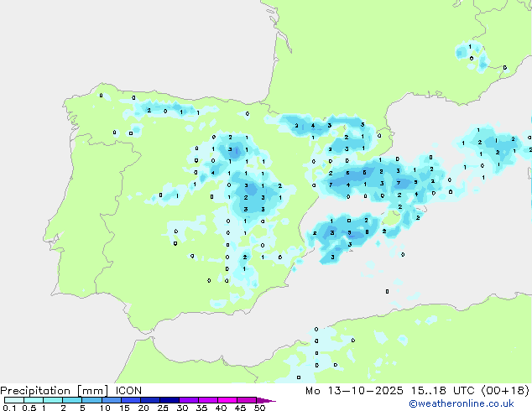532x411 pixels.
Task: Click the 20–25 mm legend color swatch
Action: pyautogui.click(x=149, y=400)
